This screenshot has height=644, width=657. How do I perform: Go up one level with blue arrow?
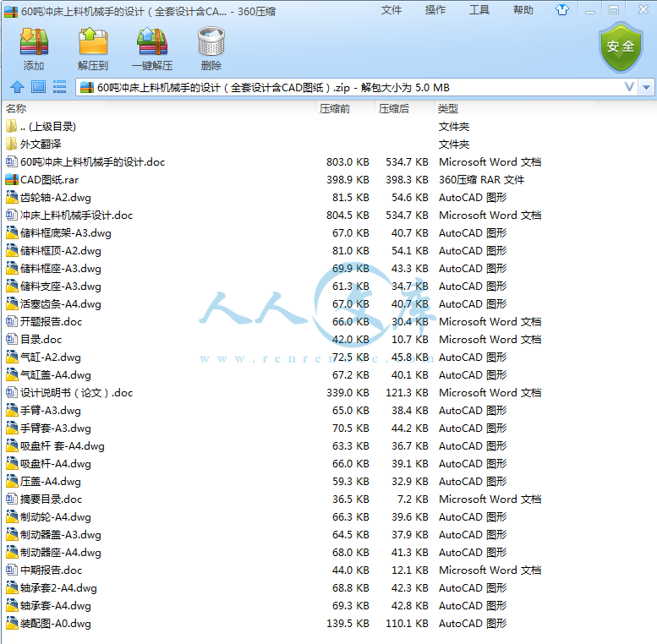coord(17,87)
